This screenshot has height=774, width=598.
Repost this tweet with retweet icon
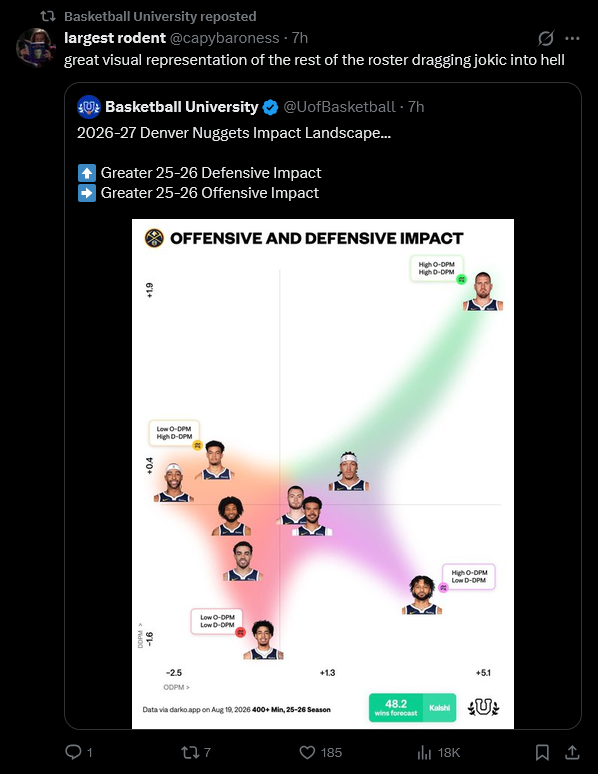pyautogui.click(x=190, y=752)
